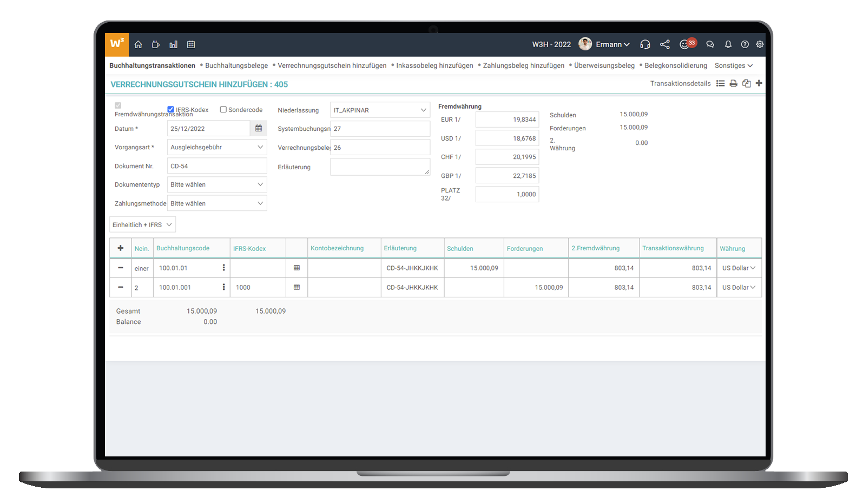The height and width of the screenshot is (504, 863).
Task: Click the Transaktionsdetails link
Action: (x=680, y=83)
